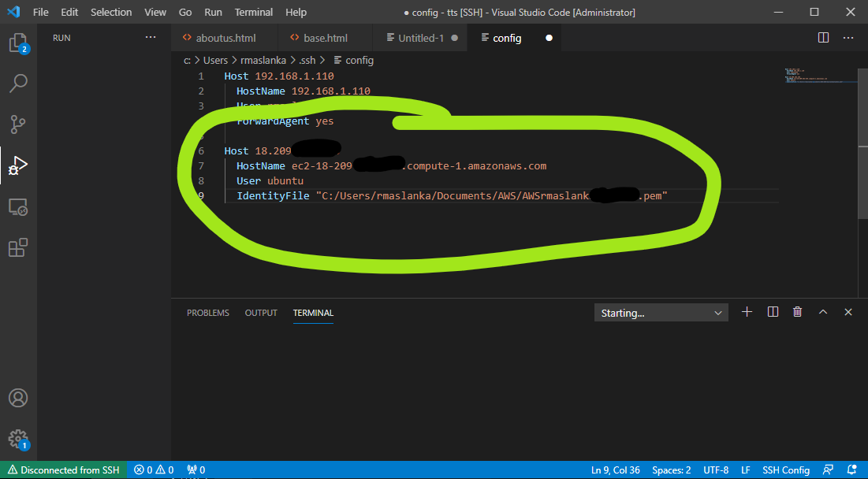Split the editor using the split icon
Image resolution: width=868 pixels, height=479 pixels.
pyautogui.click(x=823, y=36)
